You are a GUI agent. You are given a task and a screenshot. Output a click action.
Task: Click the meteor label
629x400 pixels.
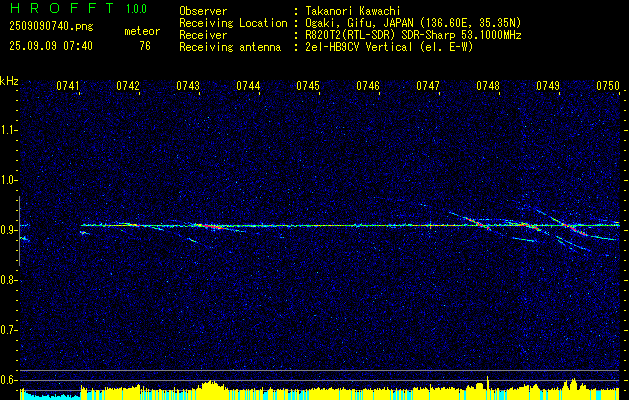(142, 31)
